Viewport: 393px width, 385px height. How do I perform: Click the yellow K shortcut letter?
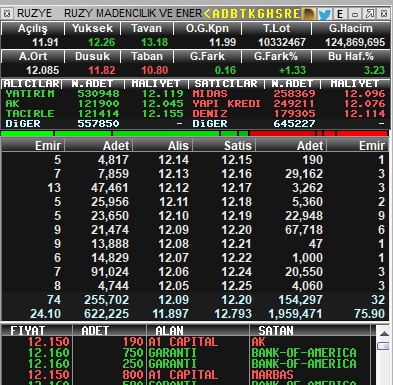[252, 14]
